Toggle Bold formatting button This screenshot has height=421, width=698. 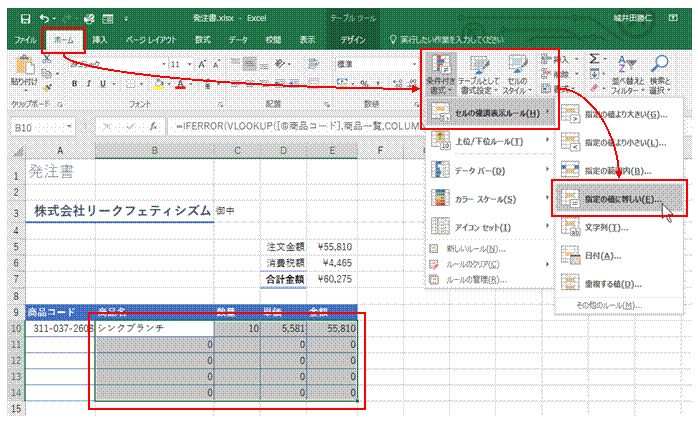click(x=74, y=84)
